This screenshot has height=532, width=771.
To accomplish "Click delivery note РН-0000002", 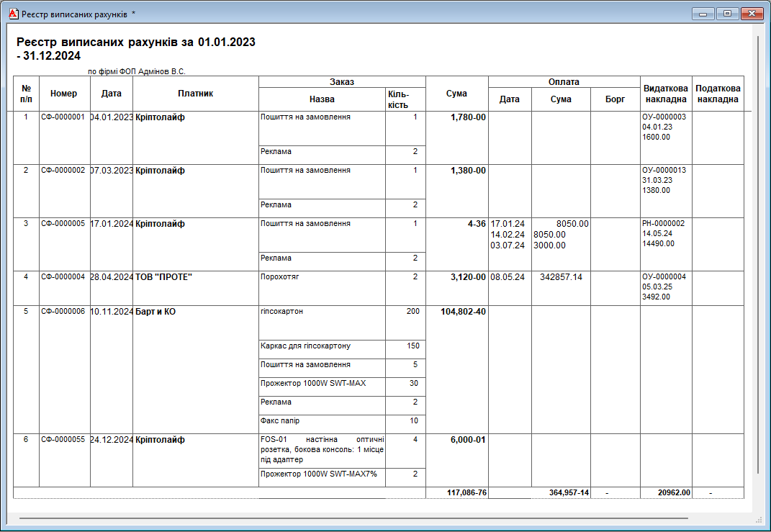I will 664,223.
